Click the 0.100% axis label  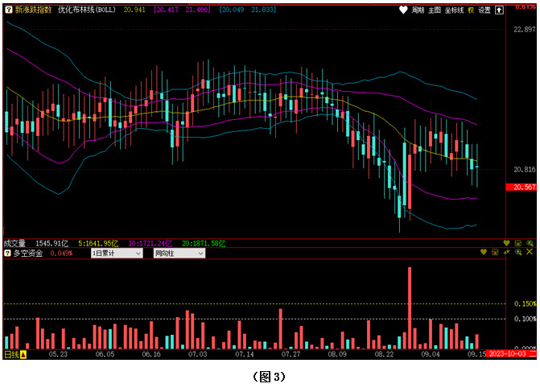coord(526,319)
